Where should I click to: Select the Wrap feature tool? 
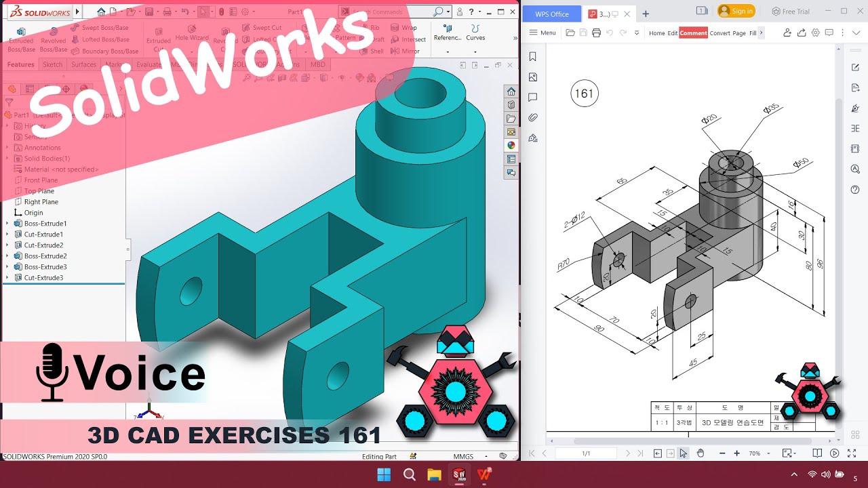(x=404, y=28)
